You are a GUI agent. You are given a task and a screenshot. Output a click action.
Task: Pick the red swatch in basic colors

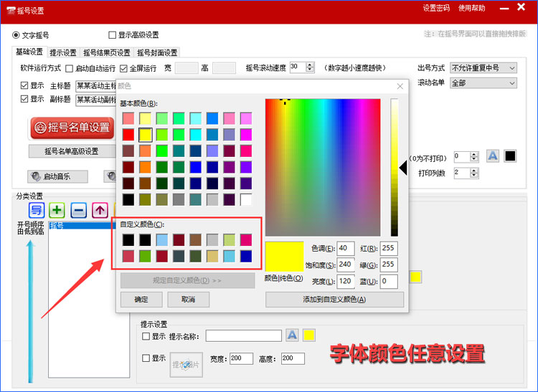coord(128,134)
